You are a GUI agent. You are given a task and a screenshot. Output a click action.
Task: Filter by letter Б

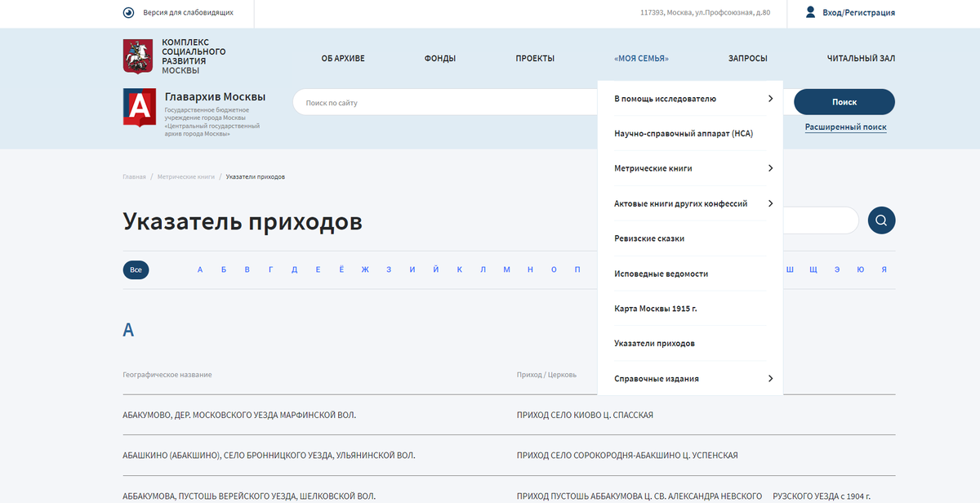224,269
